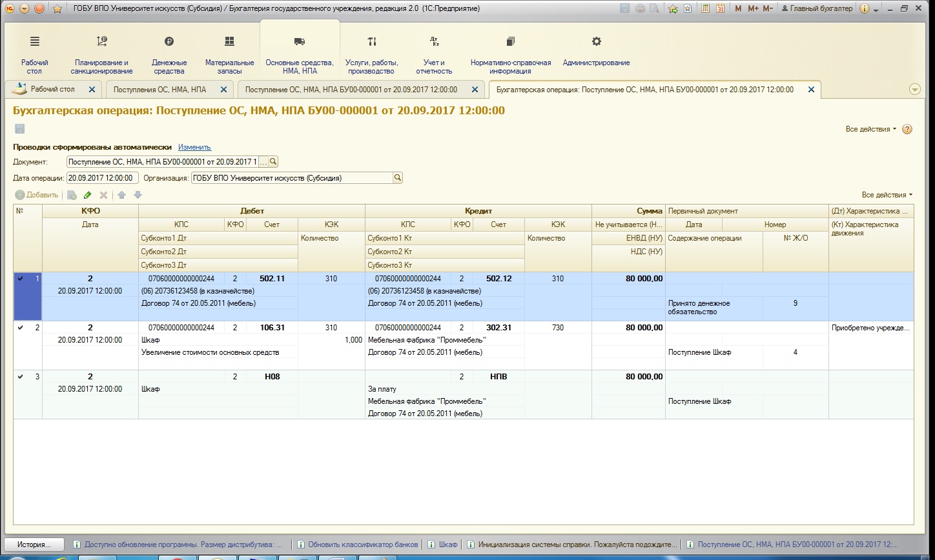Open help question mark icon
935x560 pixels.
(907, 129)
